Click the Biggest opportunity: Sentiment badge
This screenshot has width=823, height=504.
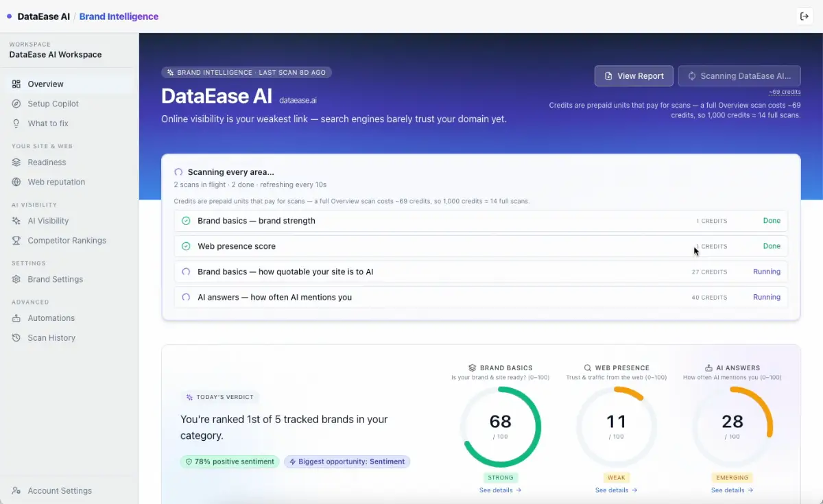[x=347, y=462]
